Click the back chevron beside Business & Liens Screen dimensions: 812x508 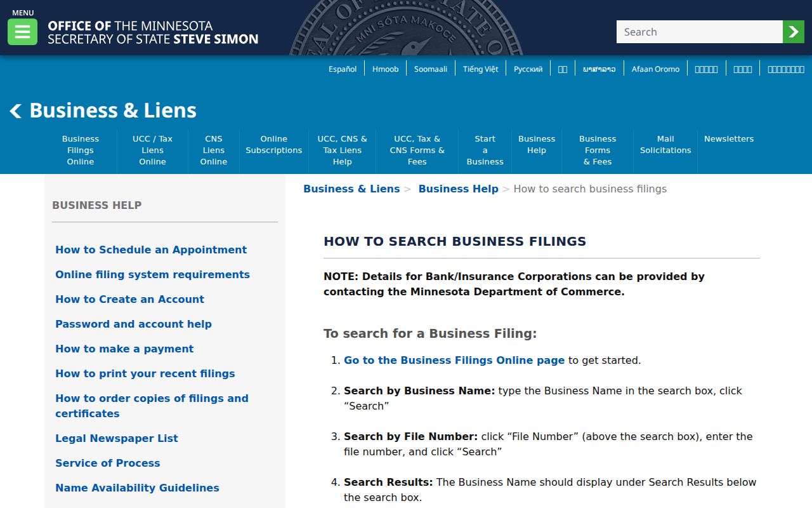point(16,111)
